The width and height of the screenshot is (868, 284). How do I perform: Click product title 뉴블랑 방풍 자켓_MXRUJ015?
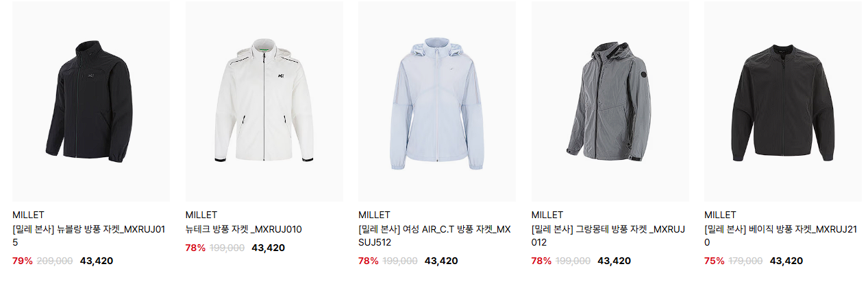pyautogui.click(x=89, y=236)
